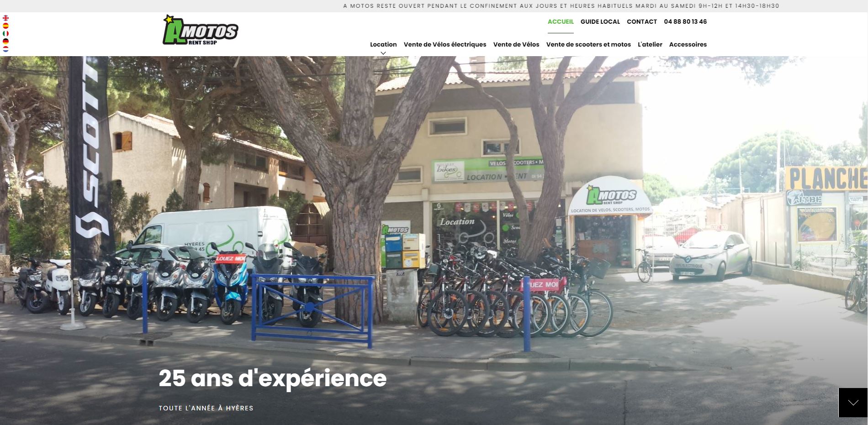Select the Dutch flag language icon

coord(5,49)
